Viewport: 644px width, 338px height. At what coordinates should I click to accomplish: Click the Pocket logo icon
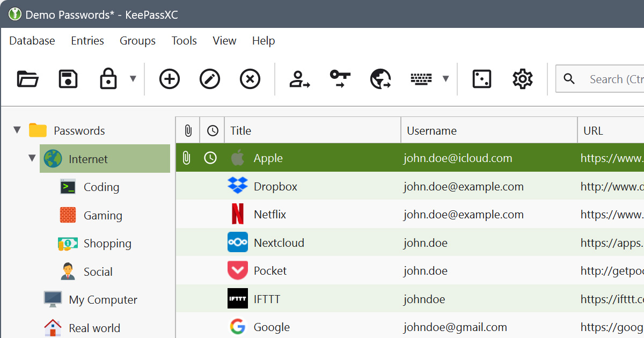[x=238, y=271]
